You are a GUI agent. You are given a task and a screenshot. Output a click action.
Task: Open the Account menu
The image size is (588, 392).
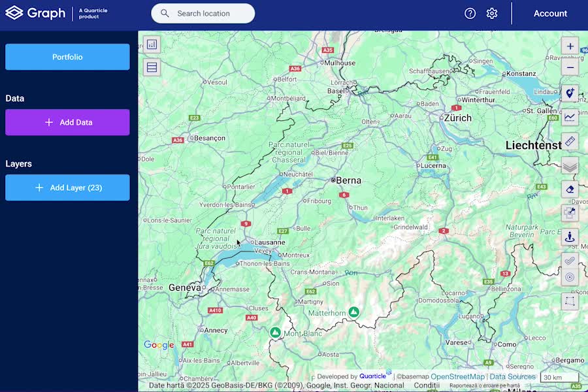550,14
